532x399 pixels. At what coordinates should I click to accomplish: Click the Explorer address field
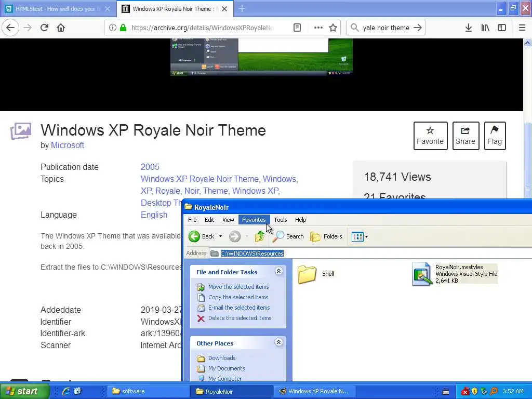pos(370,254)
